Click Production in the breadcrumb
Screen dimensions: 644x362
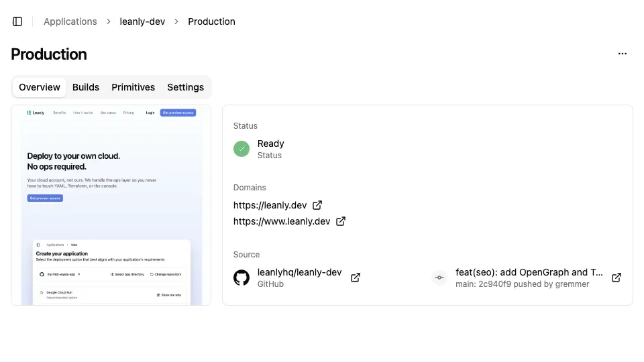[x=211, y=21]
